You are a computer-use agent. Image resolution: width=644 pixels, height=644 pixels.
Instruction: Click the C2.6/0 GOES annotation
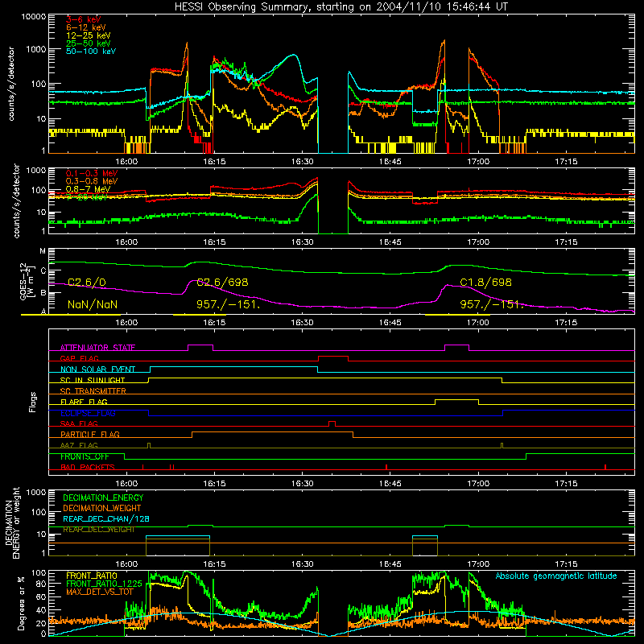coord(87,283)
